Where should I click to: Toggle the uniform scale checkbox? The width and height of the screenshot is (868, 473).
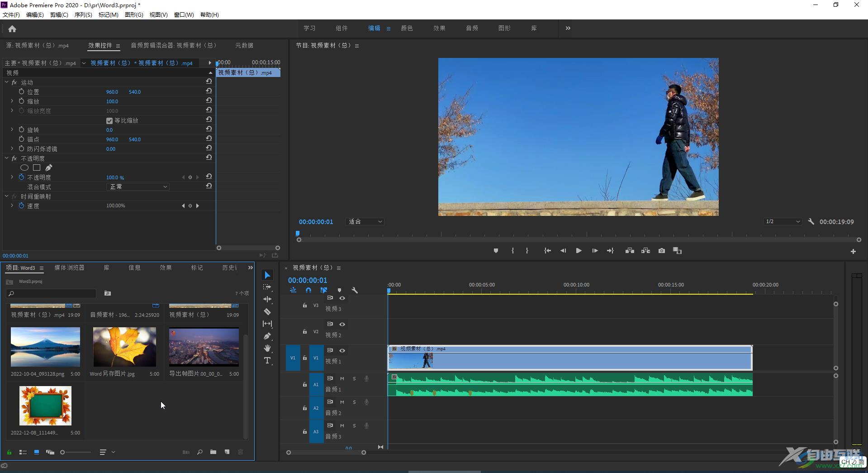[109, 121]
